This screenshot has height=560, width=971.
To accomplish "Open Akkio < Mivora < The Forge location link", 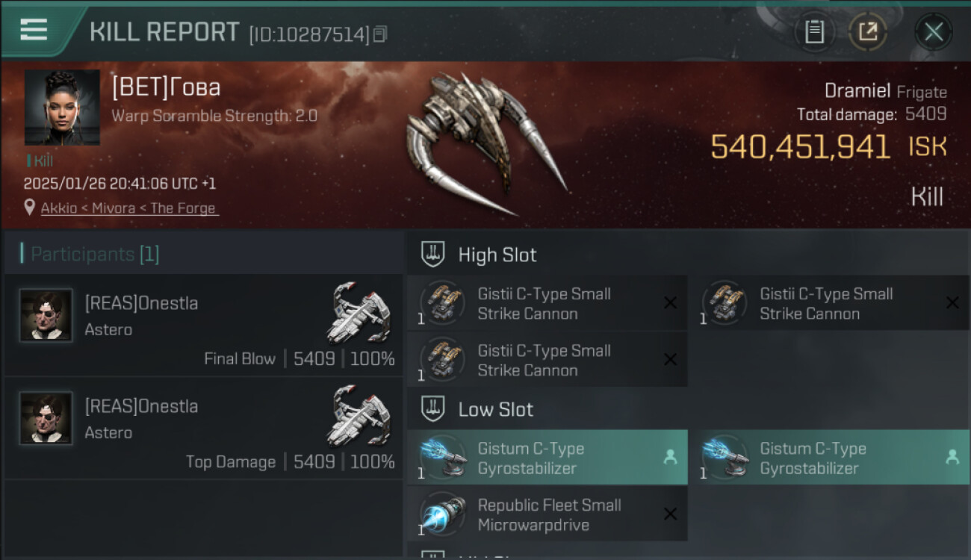I will click(128, 208).
